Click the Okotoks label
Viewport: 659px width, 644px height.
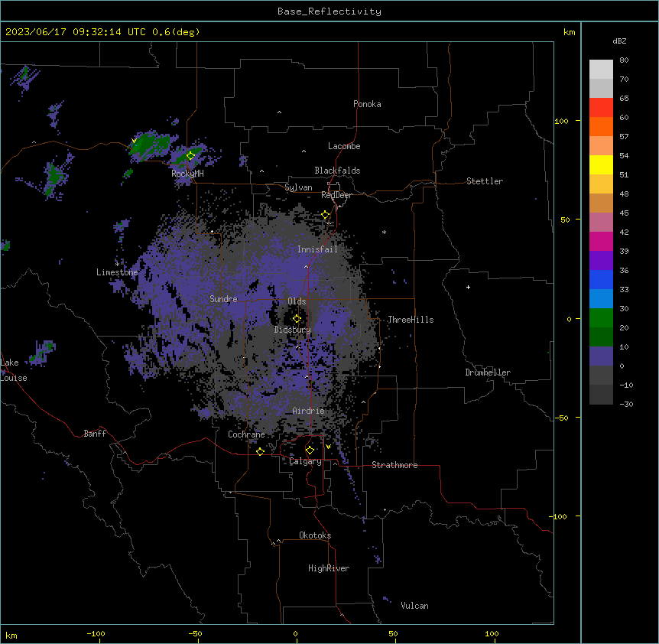315,535
